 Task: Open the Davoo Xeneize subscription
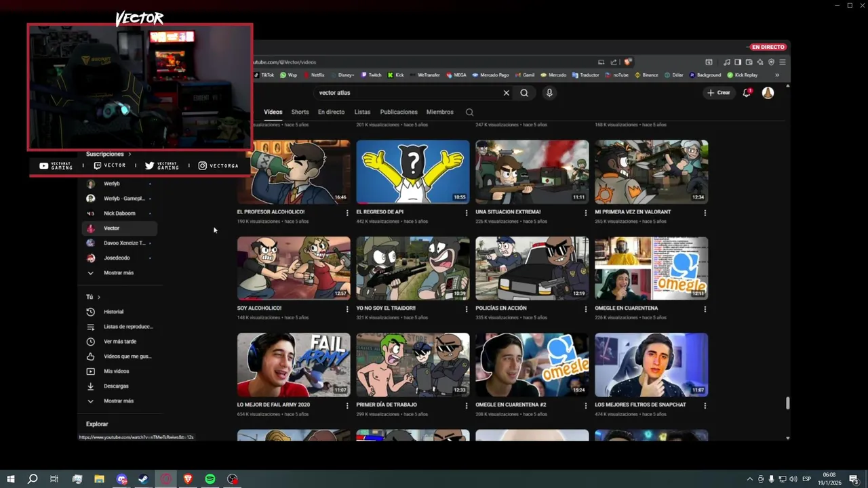coord(119,243)
